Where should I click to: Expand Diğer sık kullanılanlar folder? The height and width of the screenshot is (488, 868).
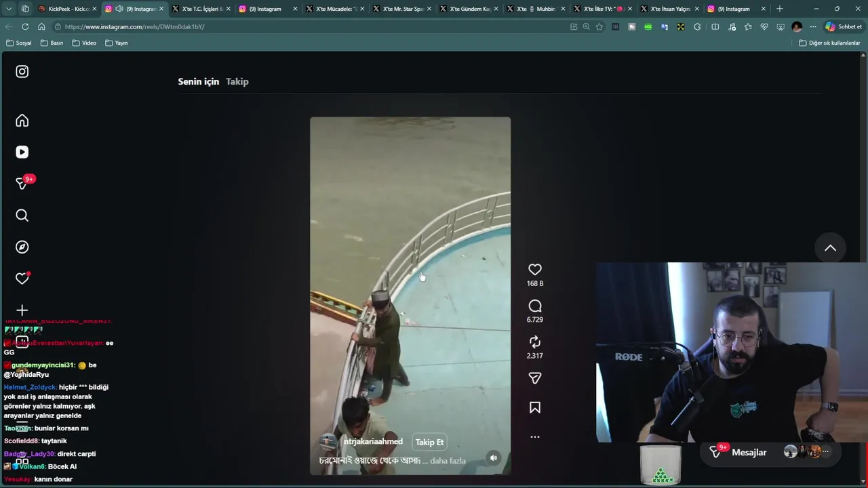829,43
